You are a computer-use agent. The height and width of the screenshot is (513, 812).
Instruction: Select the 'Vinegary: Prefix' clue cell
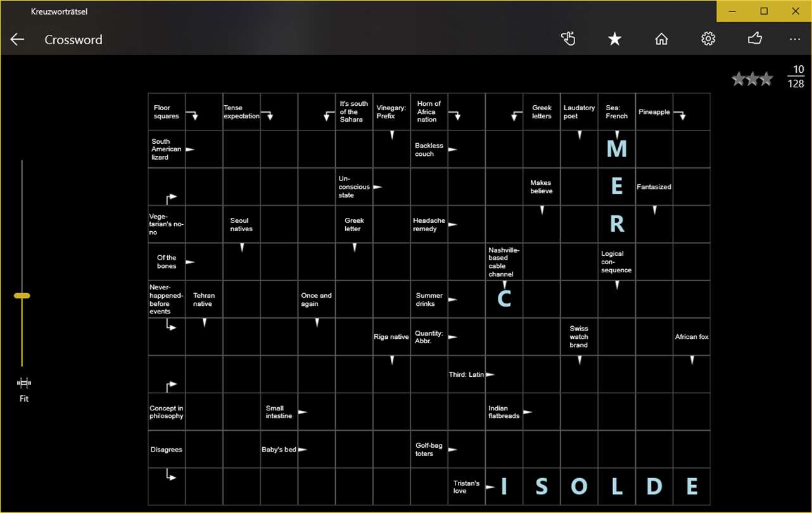[391, 112]
